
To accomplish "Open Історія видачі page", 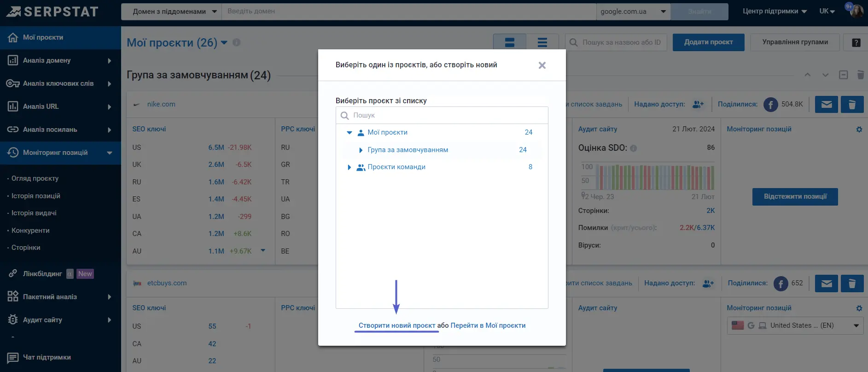I will (x=34, y=213).
